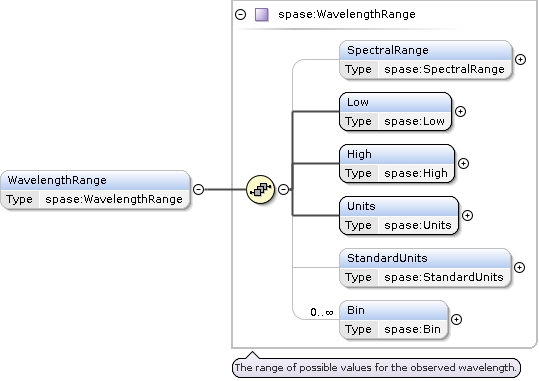
Task: Click the sequence compositor icon
Action: click(x=261, y=189)
